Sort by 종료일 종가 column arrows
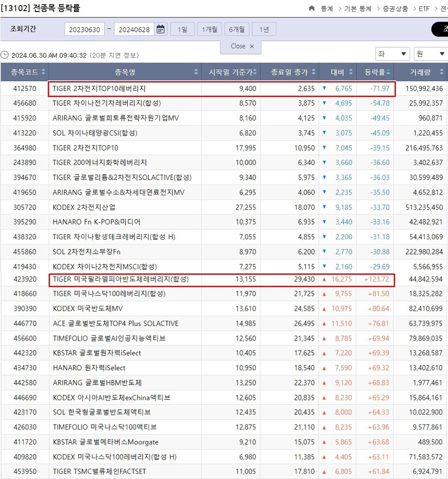 [314, 72]
